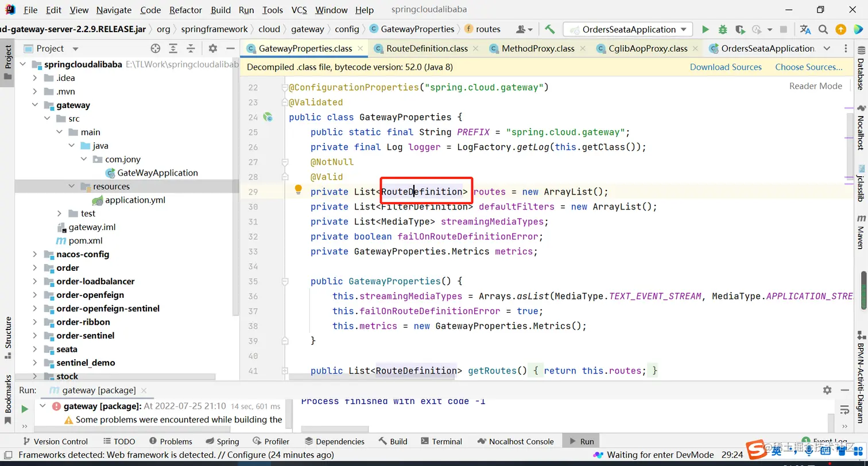
Task: Rerun gateway package with green arrow
Action: tap(25, 409)
